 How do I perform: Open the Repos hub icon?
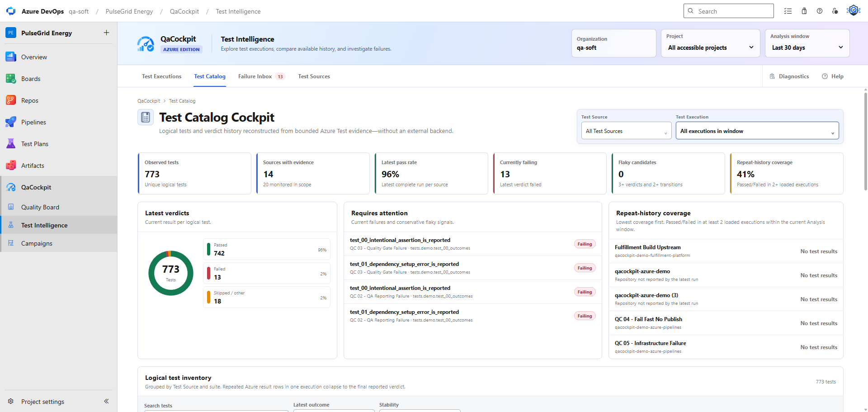click(x=11, y=100)
